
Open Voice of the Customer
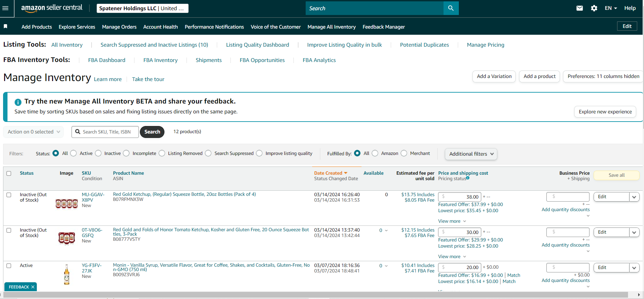[x=276, y=27]
